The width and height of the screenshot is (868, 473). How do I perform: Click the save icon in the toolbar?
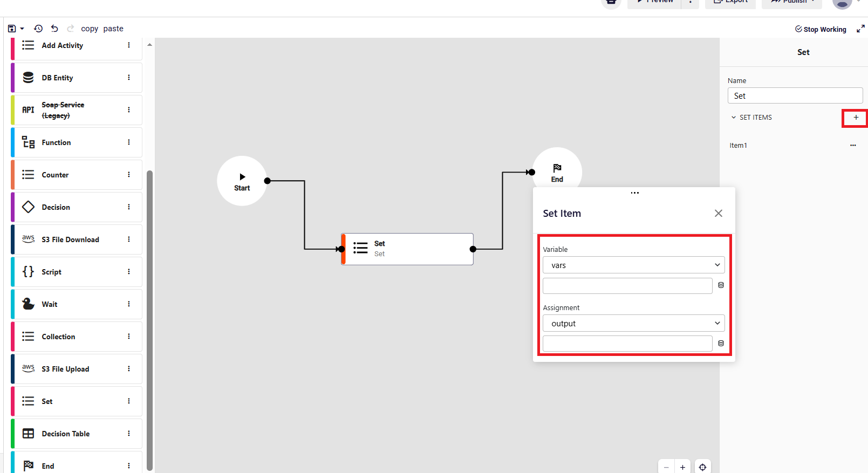click(x=12, y=29)
